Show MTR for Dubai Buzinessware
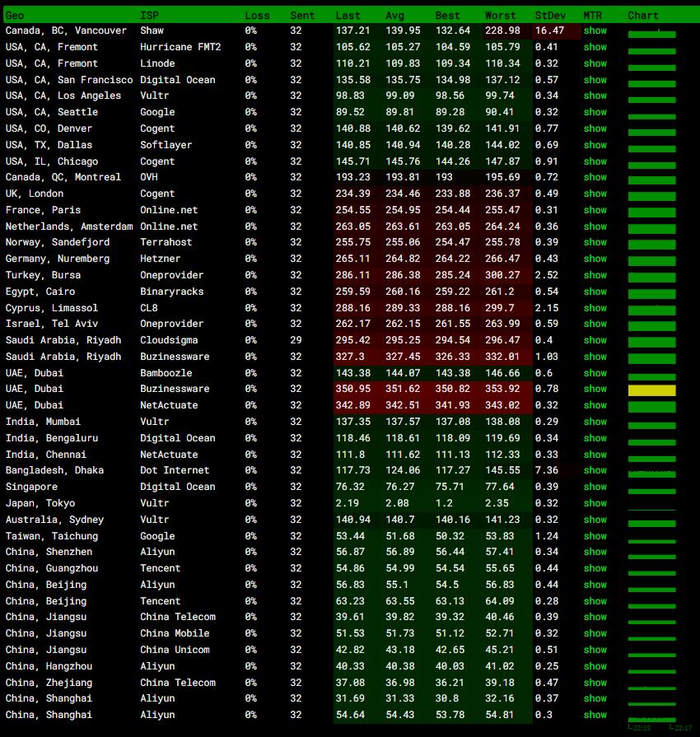This screenshot has height=737, width=700. point(595,389)
